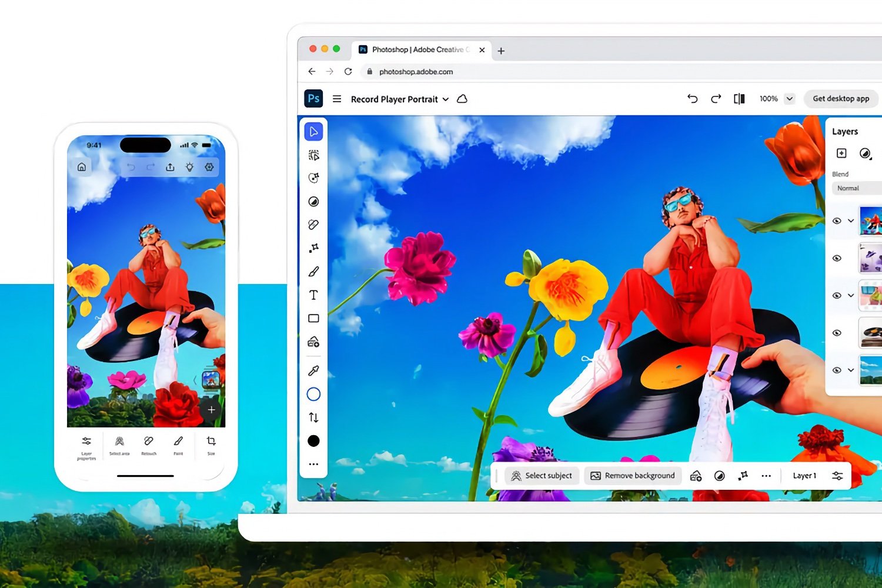Select the Move arrow tool in left toolbar
The width and height of the screenshot is (882, 588).
[313, 131]
